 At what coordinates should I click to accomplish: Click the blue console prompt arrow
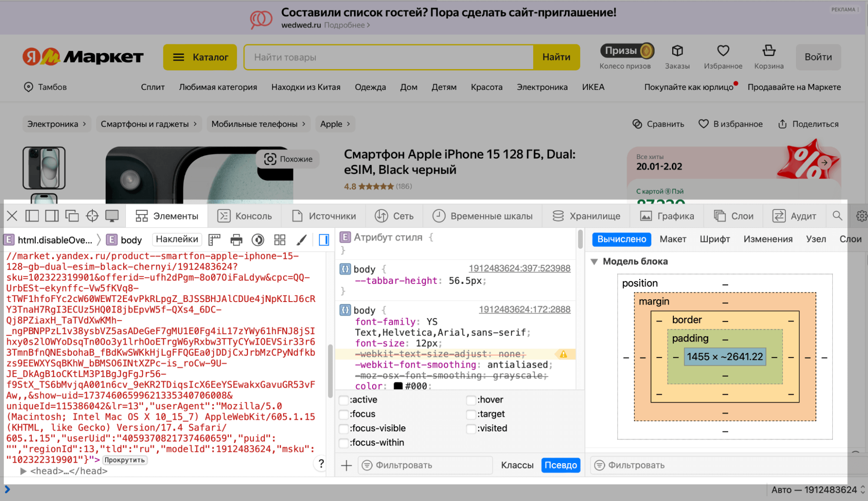click(7, 490)
